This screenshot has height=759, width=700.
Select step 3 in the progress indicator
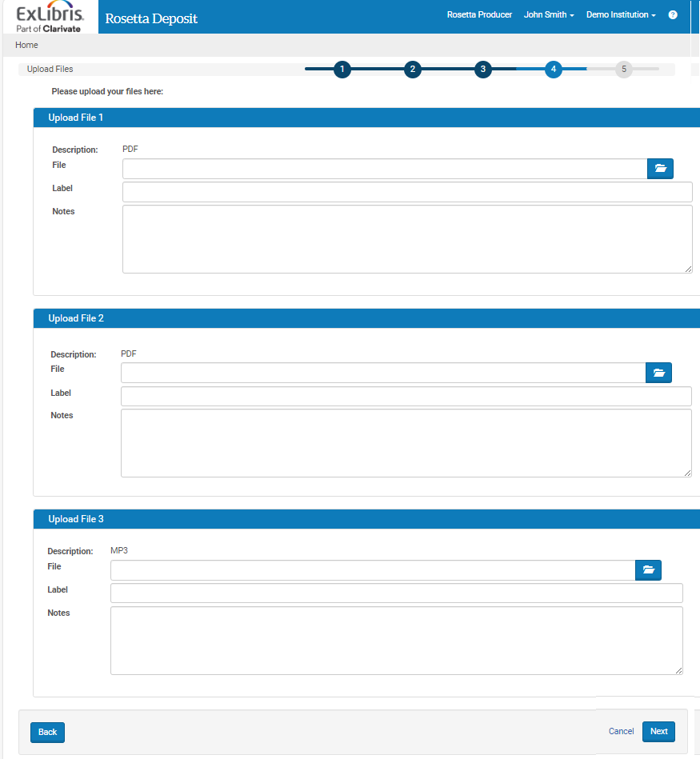(483, 70)
